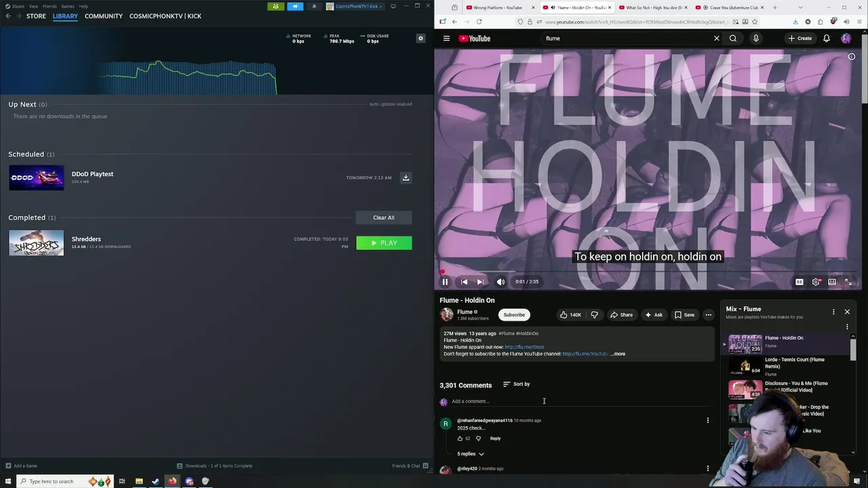Go to the Steam COMMUNITY tab

[x=104, y=16]
